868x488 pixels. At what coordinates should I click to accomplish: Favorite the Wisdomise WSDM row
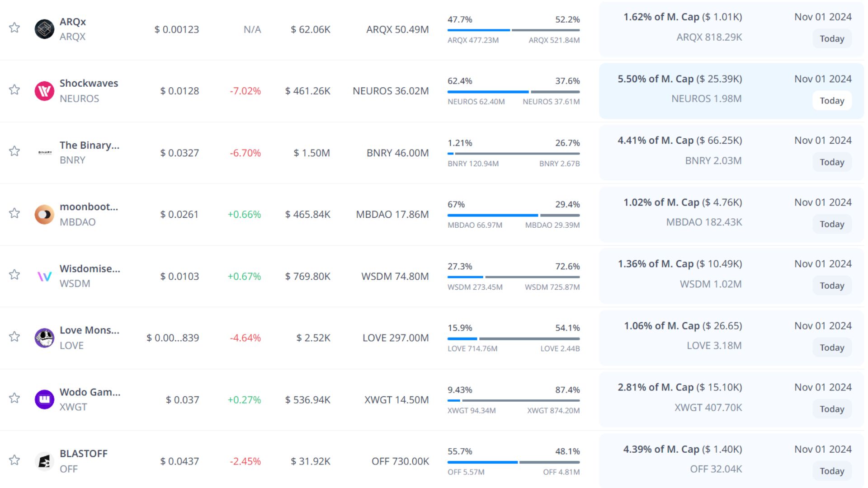pos(14,275)
